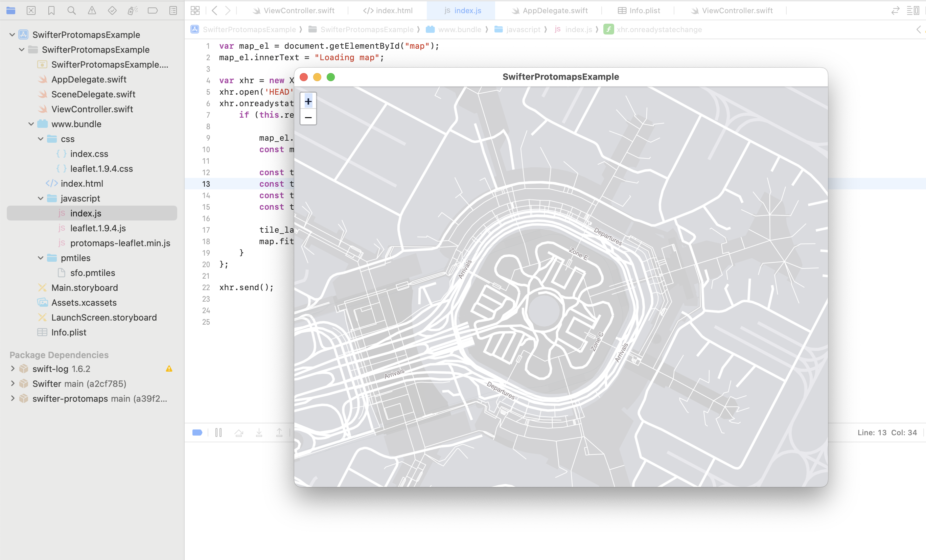Open the Find navigator magnifier icon
The width and height of the screenshot is (926, 560).
click(x=71, y=10)
